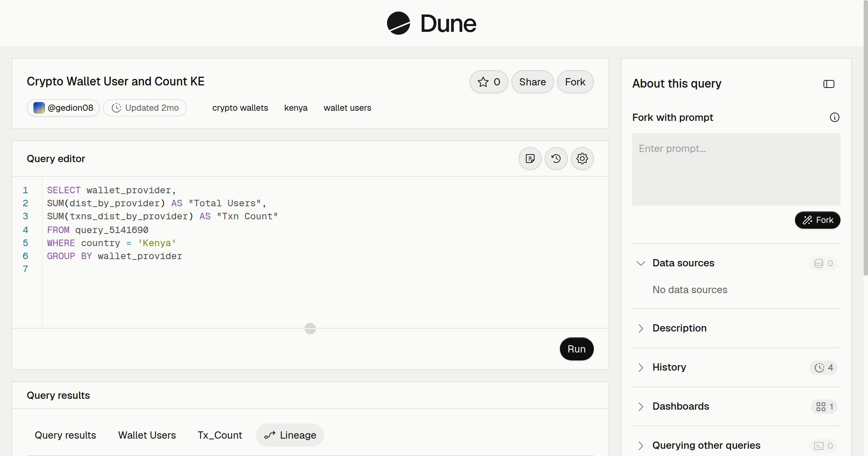
Task: Open query version history clock icon
Action: click(x=556, y=159)
